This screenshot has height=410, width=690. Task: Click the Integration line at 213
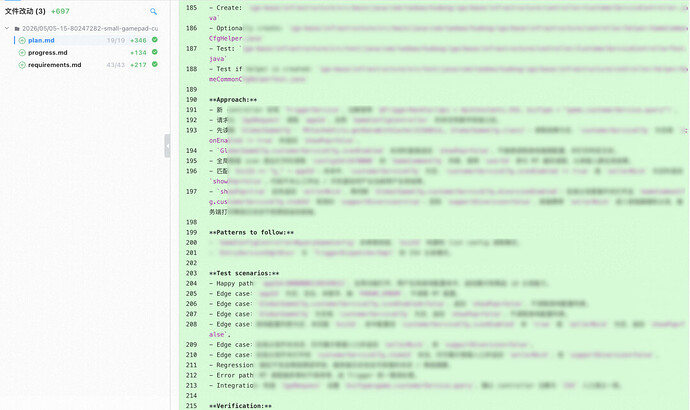(235, 385)
